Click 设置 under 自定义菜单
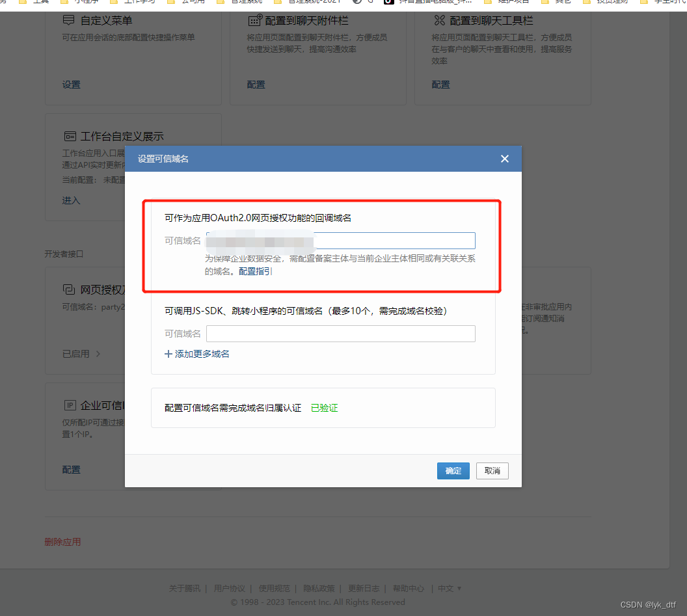Screen dimensions: 687x616 click(72, 85)
